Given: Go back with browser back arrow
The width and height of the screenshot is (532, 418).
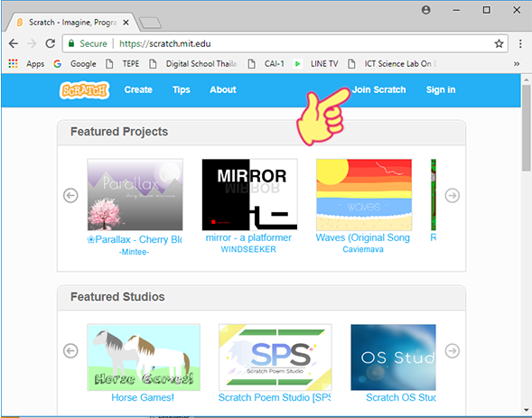Looking at the screenshot, I should pos(14,43).
